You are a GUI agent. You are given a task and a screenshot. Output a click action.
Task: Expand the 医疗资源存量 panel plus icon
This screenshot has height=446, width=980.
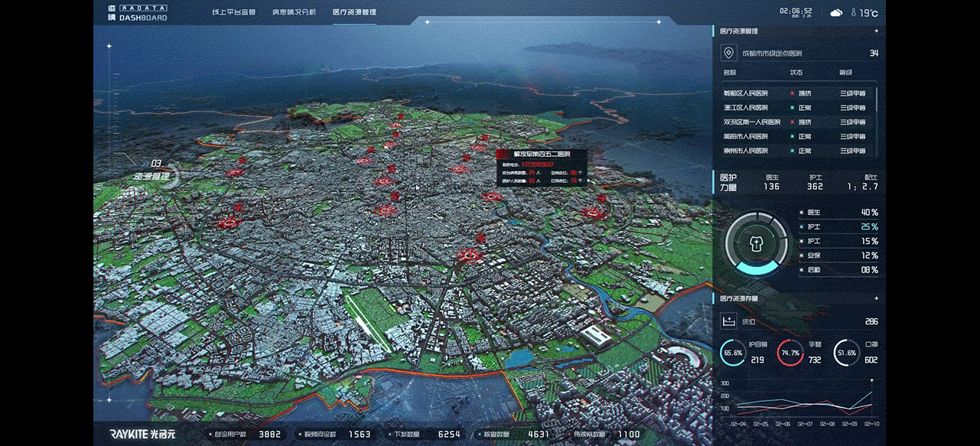[x=876, y=298]
